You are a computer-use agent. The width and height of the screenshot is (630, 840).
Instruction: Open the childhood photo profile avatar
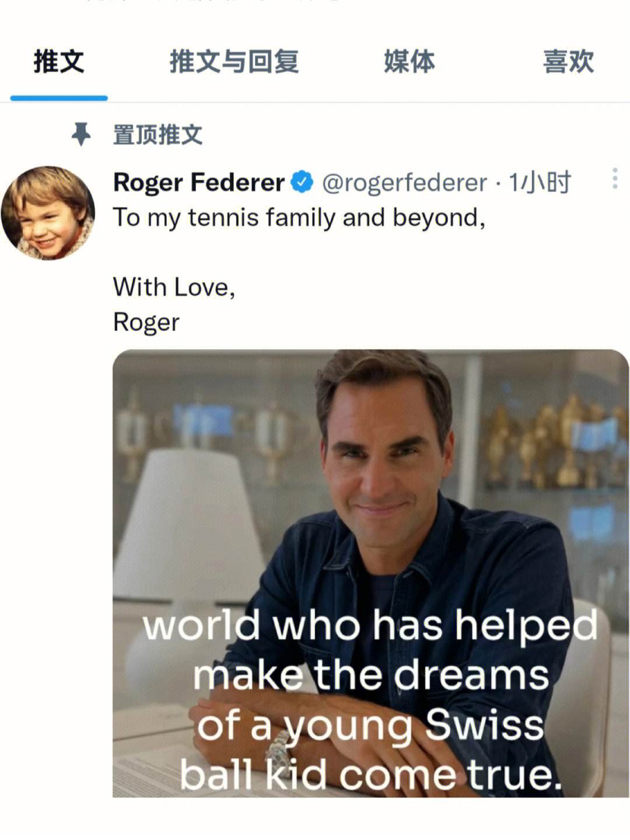click(48, 214)
